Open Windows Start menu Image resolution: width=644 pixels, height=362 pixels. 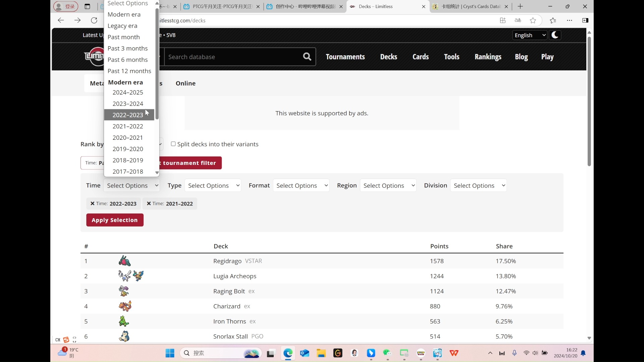tap(170, 353)
